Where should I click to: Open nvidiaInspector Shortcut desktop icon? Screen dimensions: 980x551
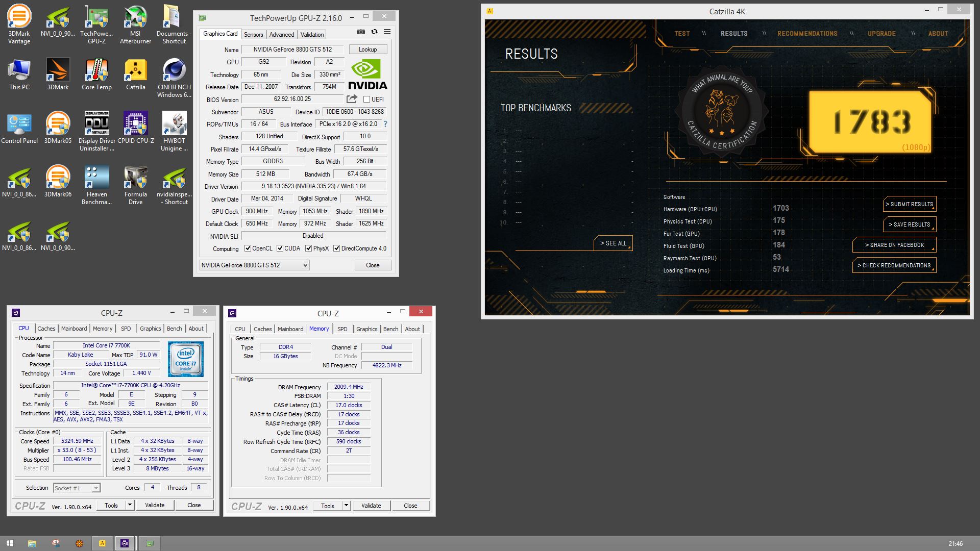[174, 185]
